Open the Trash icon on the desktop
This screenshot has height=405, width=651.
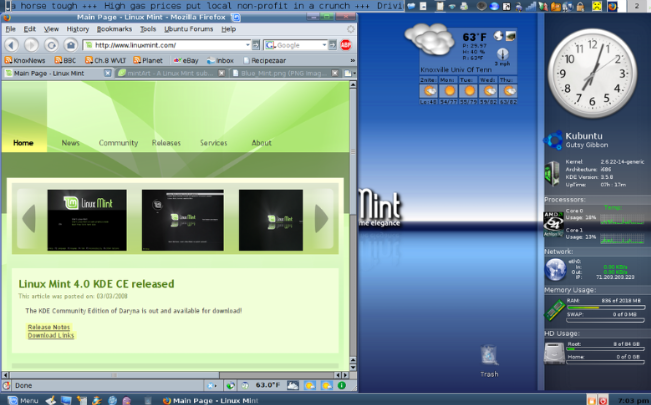(x=489, y=361)
